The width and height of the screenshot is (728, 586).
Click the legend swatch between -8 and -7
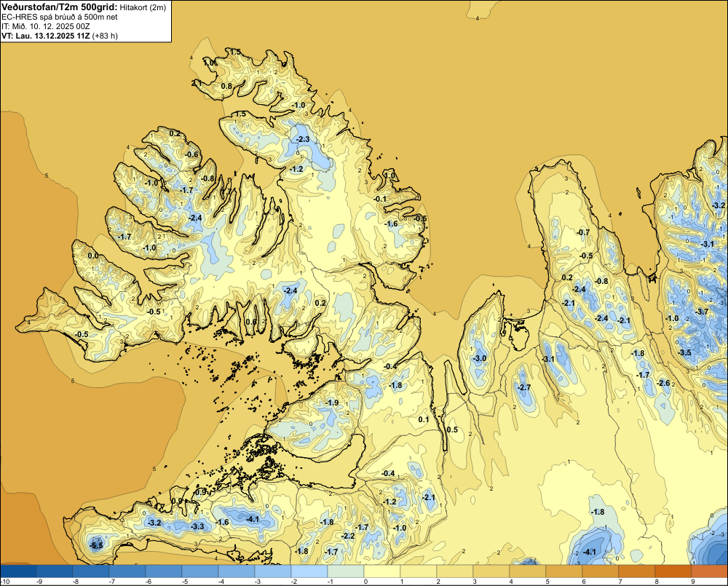coord(91,571)
